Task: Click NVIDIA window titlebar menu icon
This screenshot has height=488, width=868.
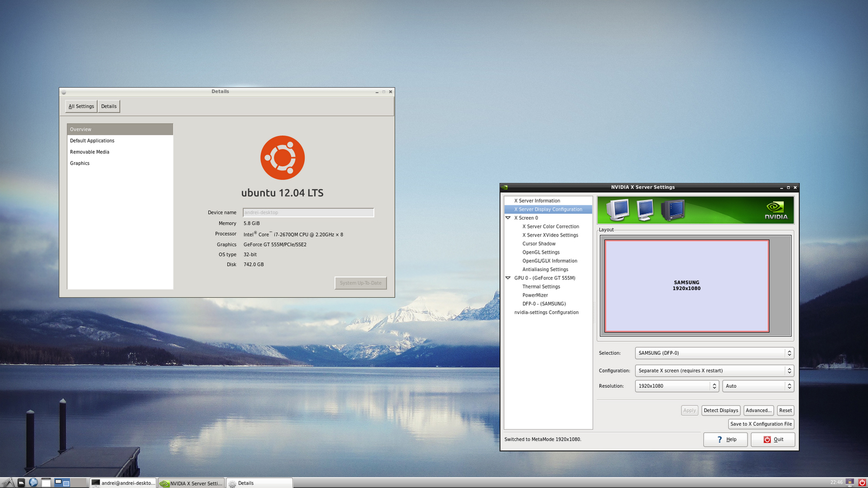Action: (x=505, y=187)
